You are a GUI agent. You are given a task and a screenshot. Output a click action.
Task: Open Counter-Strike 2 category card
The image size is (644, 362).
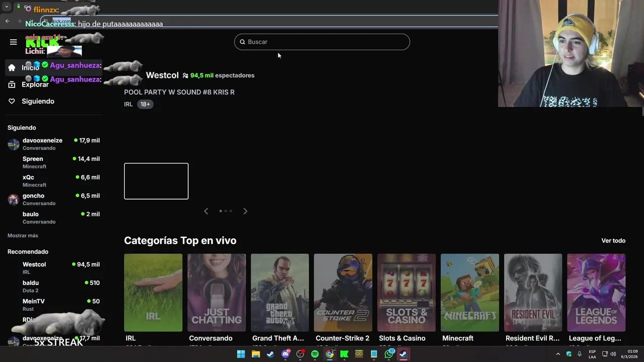(x=343, y=293)
